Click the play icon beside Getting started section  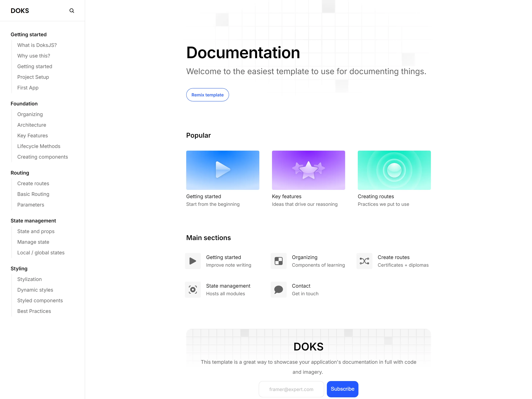point(193,261)
